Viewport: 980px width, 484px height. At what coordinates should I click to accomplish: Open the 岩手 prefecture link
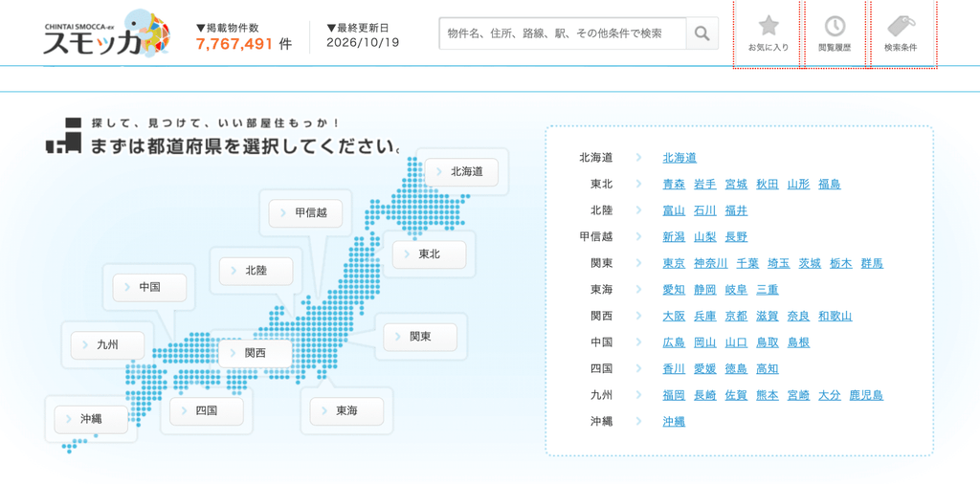[x=705, y=185]
